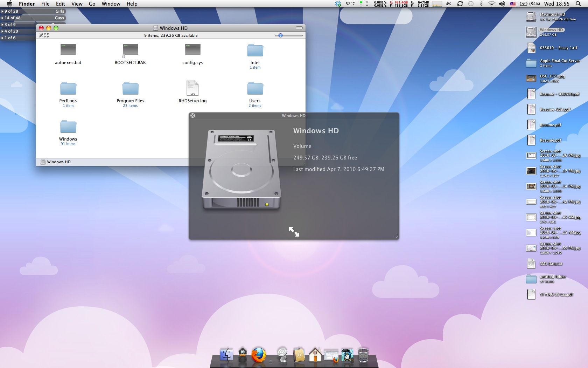
Task: Select SMS Data.txt on the desktop
Action: tap(531, 264)
